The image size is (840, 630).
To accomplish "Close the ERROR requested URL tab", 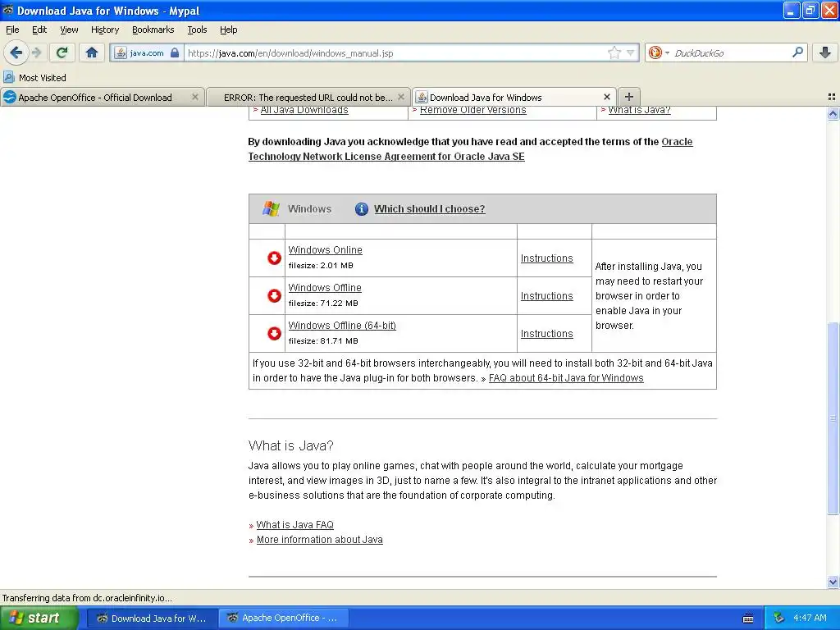I will tap(400, 97).
